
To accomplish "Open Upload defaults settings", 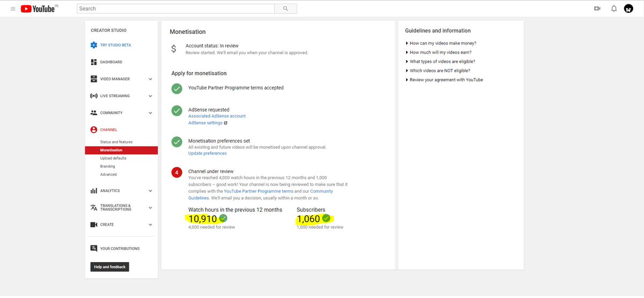I will (x=113, y=158).
